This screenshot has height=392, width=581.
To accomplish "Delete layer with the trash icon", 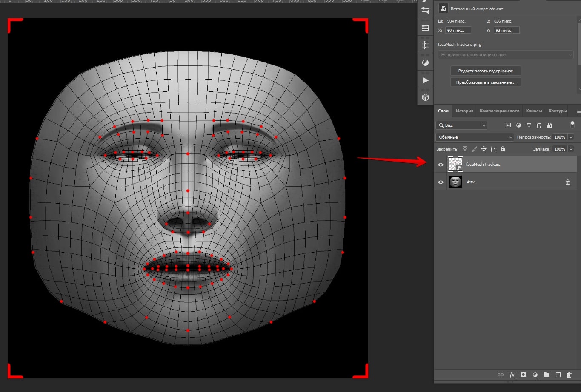I will 569,375.
